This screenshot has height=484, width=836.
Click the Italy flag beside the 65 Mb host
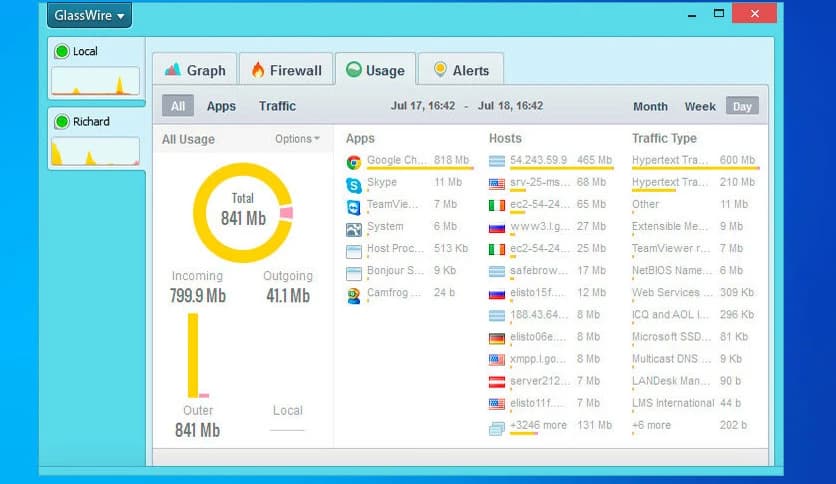coord(496,205)
